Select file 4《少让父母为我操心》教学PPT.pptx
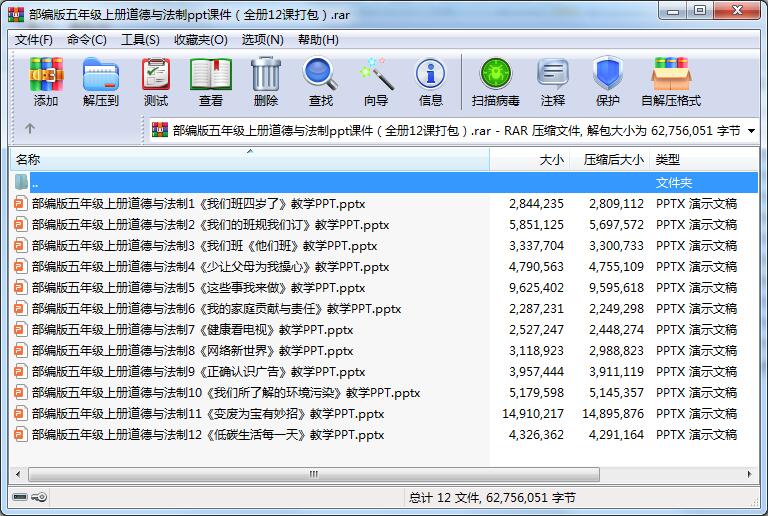 pyautogui.click(x=211, y=267)
